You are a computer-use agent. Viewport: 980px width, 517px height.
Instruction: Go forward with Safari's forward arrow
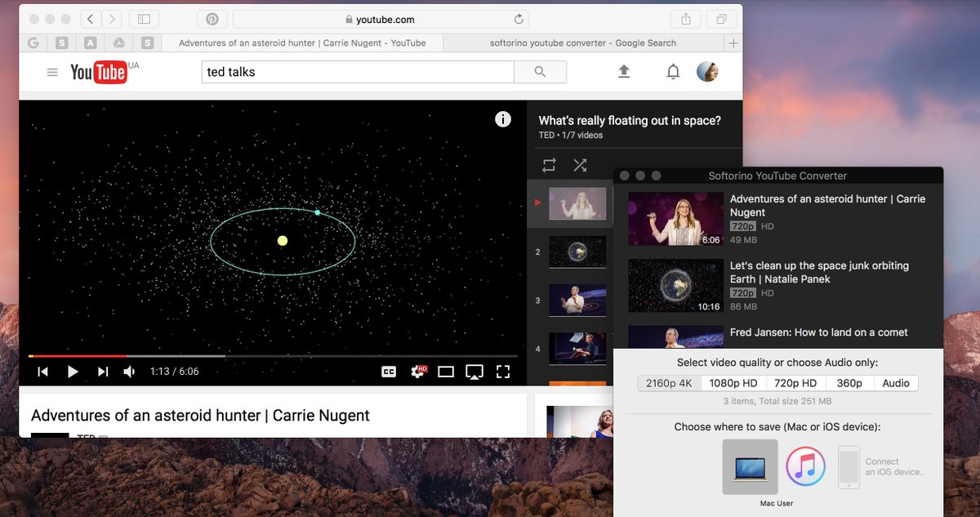(x=112, y=19)
